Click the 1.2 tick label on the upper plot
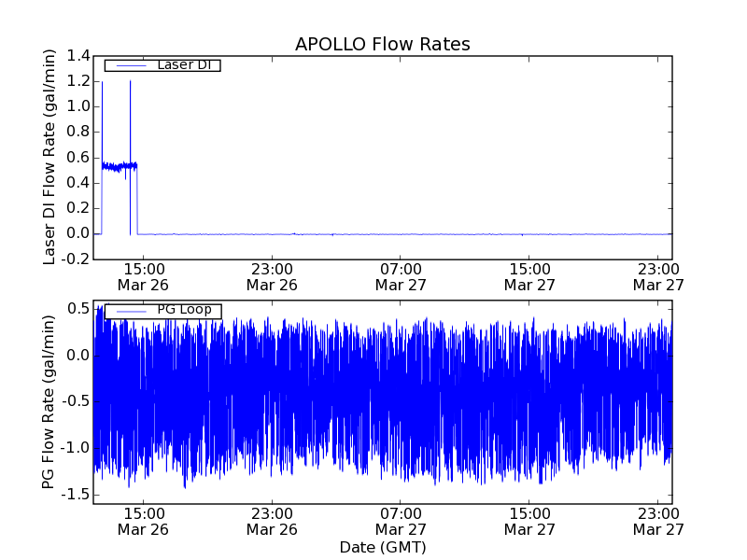The height and width of the screenshot is (560, 747). (x=78, y=81)
